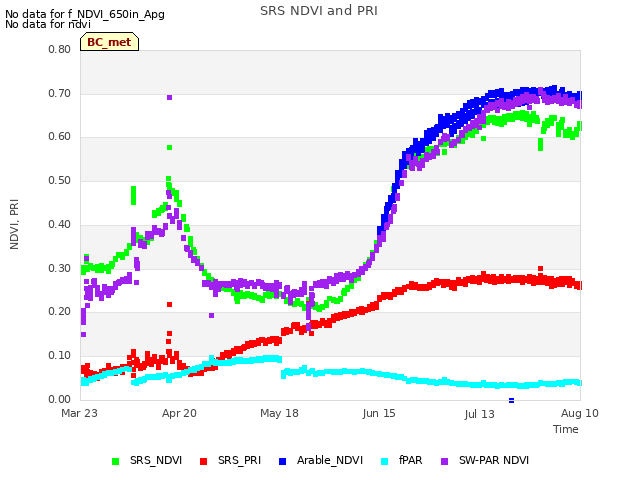
Task: Click the purple SW-PAR NDVI legend swatch
Action: (444, 461)
